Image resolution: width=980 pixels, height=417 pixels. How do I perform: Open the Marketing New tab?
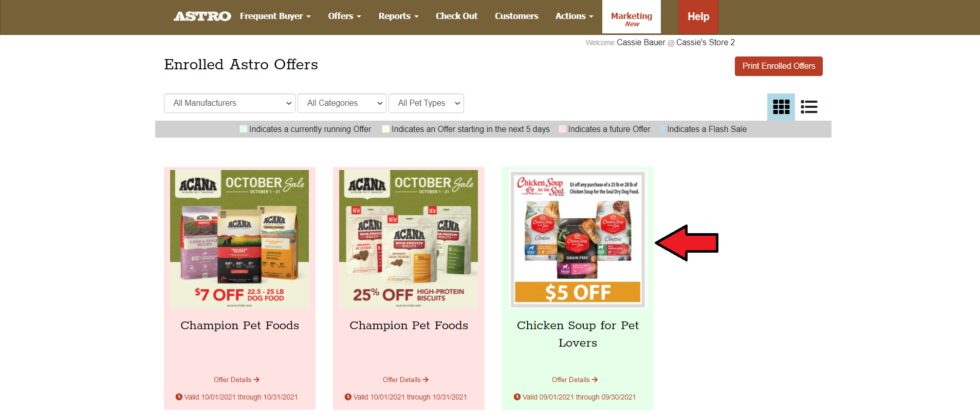[632, 17]
